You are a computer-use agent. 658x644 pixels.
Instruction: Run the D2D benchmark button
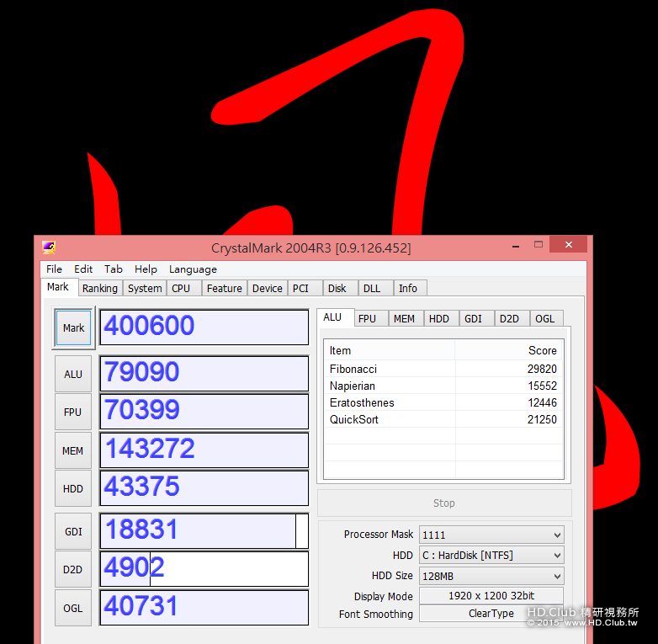pos(73,570)
